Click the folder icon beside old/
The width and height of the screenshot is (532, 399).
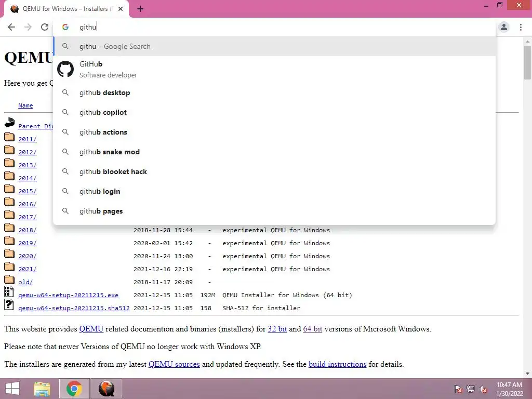click(x=9, y=280)
